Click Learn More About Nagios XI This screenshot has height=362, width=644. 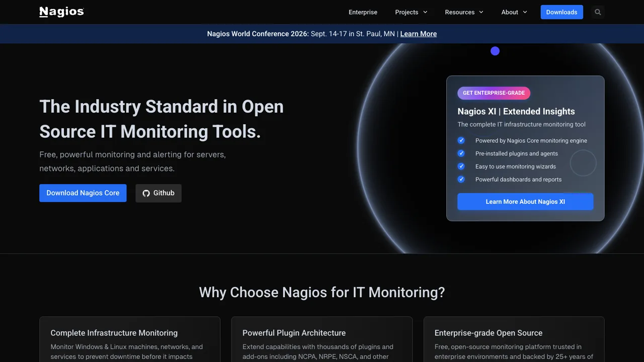click(525, 202)
